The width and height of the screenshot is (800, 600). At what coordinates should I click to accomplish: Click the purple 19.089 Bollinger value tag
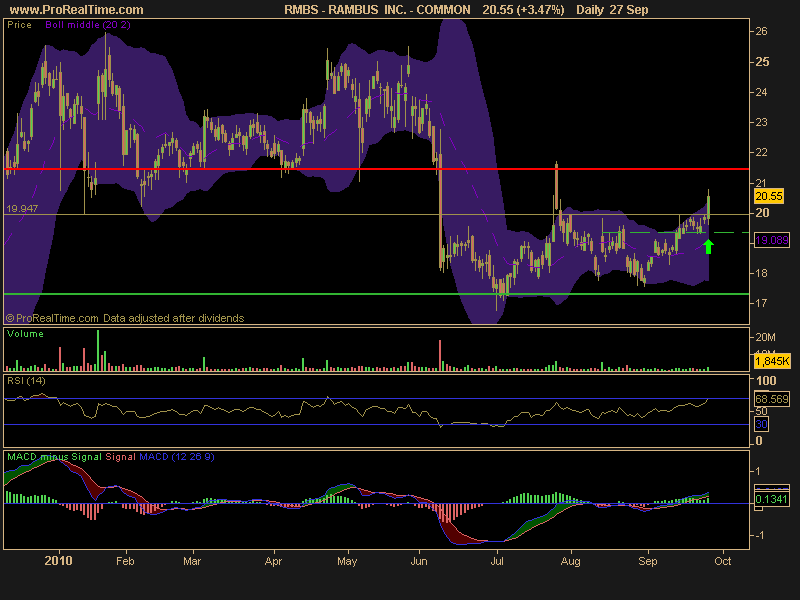pos(771,240)
